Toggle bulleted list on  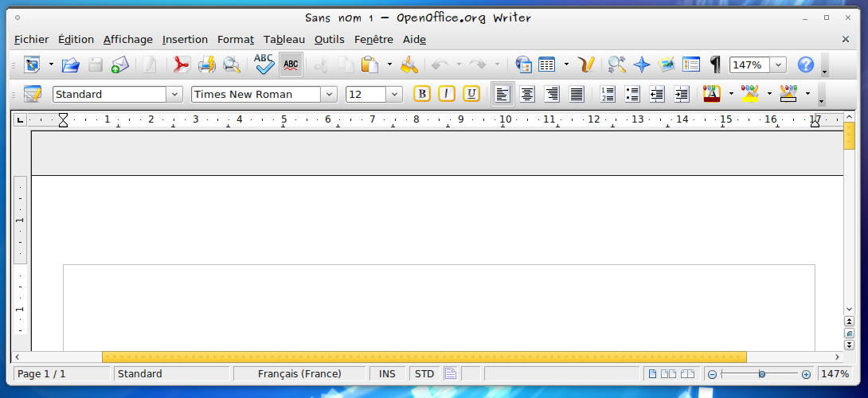(632, 94)
